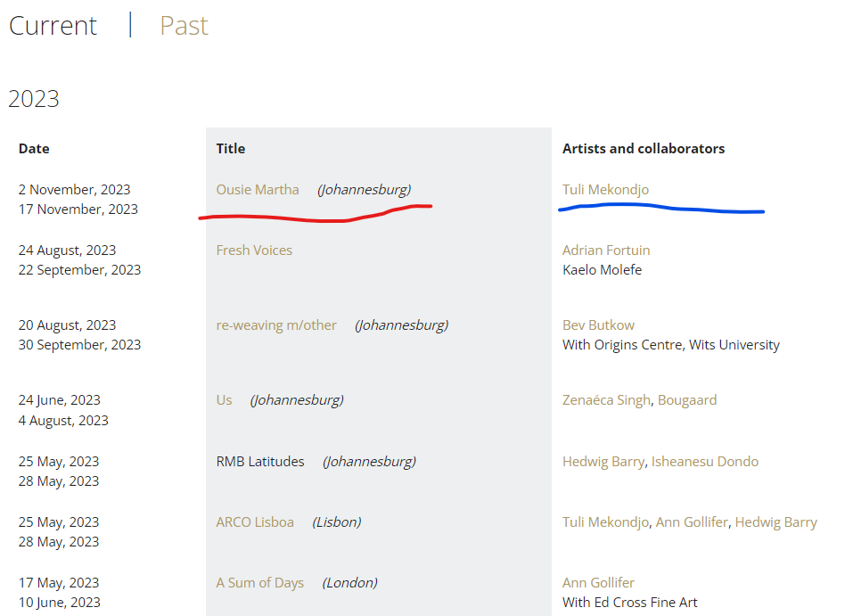Click the RMB Latitudes title text
This screenshot has height=616, width=845.
click(x=260, y=462)
